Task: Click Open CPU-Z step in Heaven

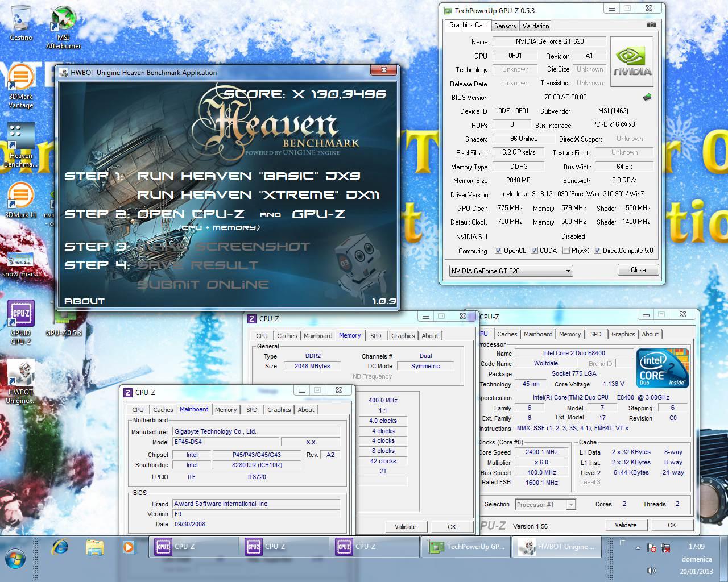Action: [191, 214]
